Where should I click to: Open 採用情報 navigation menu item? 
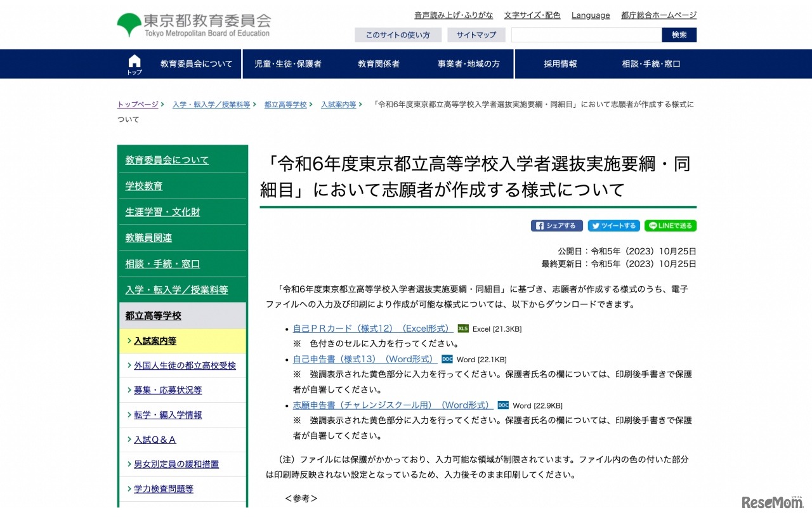tap(560, 64)
